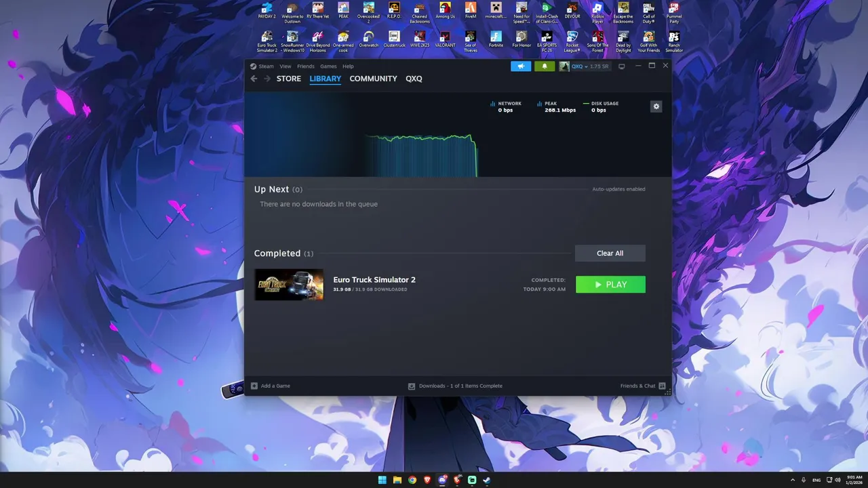Click Downloads status at bottom bar
868x488 pixels.
pyautogui.click(x=455, y=386)
